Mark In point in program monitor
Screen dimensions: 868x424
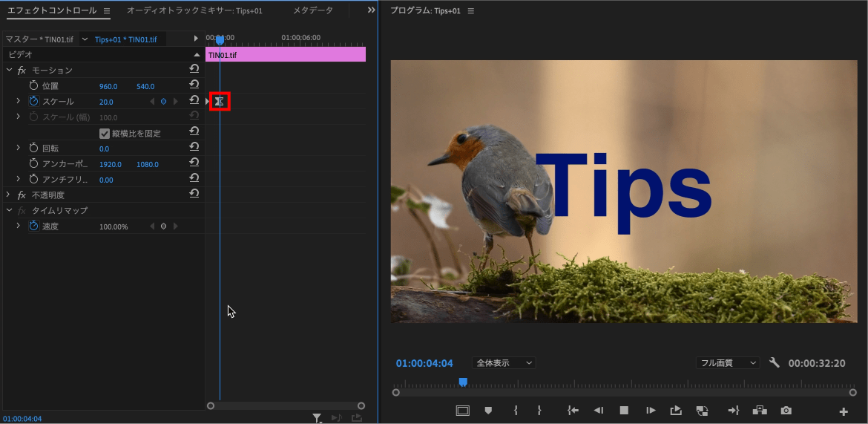click(516, 411)
